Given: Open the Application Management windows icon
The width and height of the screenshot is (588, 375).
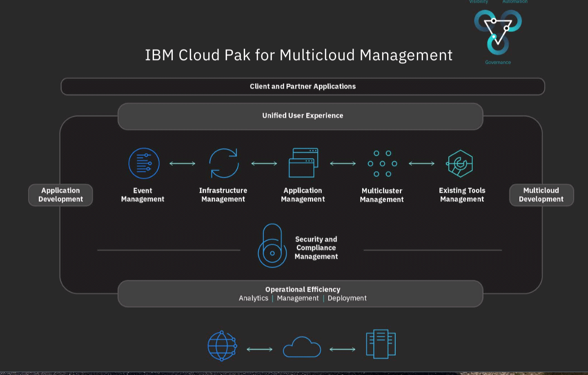Looking at the screenshot, I should pyautogui.click(x=303, y=163).
